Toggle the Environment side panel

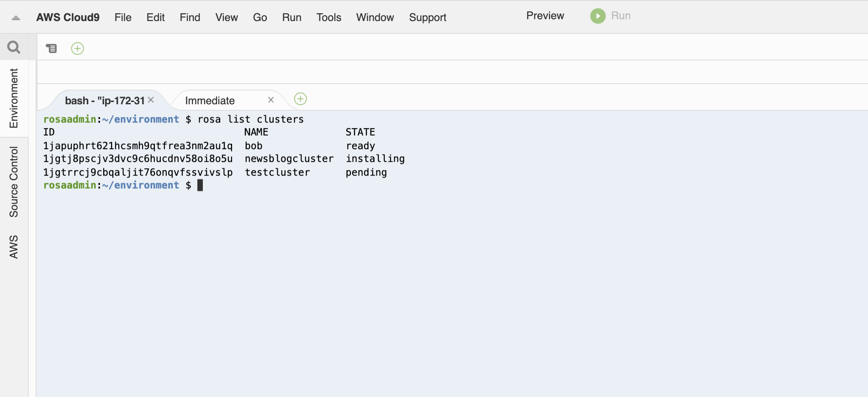click(x=14, y=98)
